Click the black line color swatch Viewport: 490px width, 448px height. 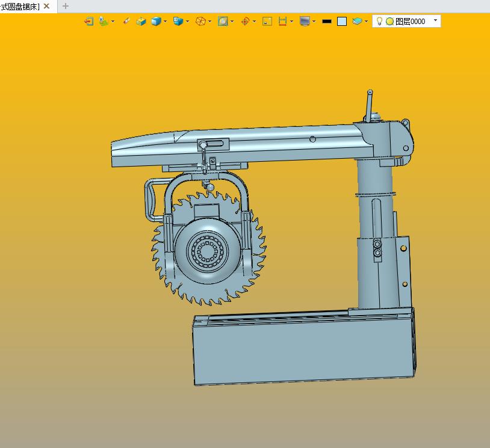coord(327,21)
